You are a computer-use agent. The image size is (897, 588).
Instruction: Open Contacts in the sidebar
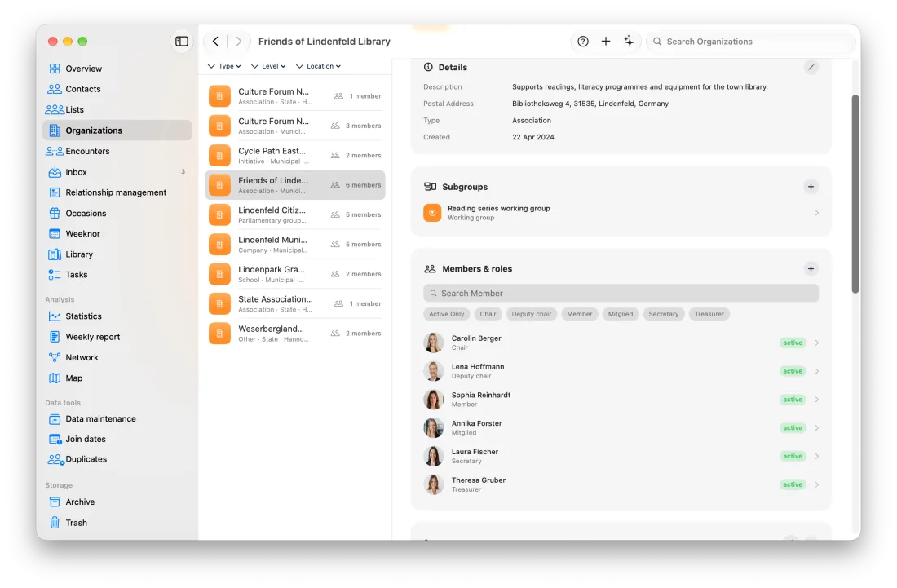[83, 89]
